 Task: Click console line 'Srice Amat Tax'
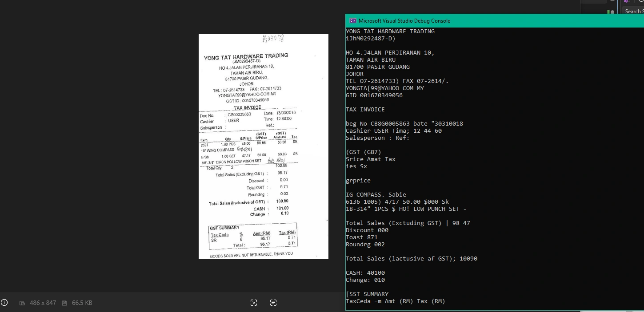371,159
